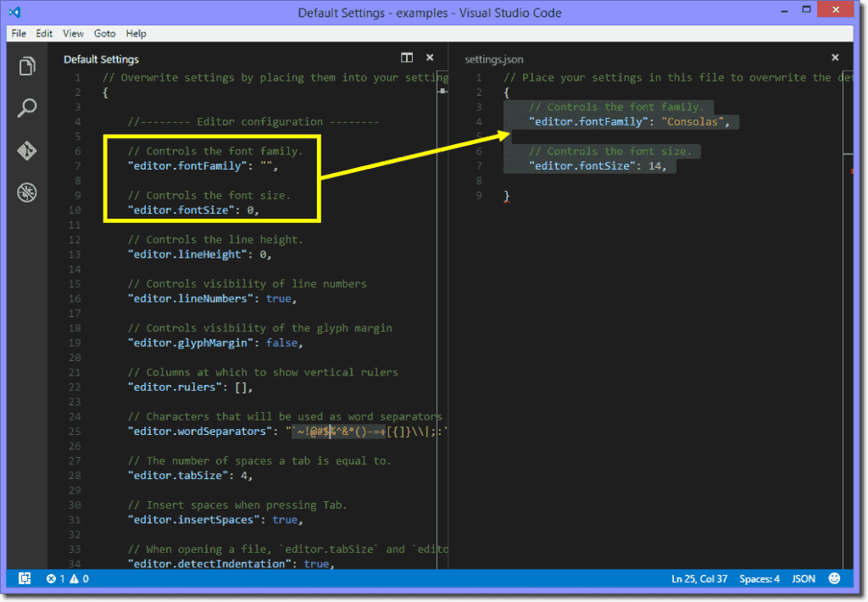
Task: Click "editor.lineNumbers" setting key
Action: [x=191, y=299]
